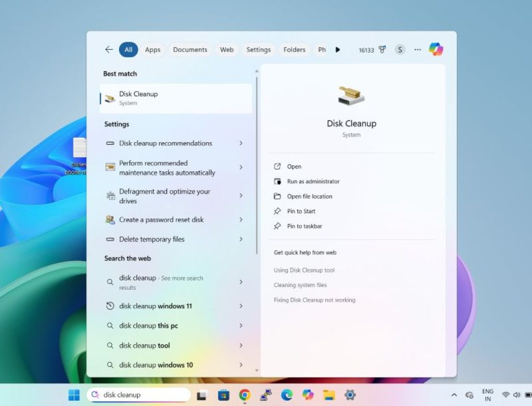The image size is (532, 406).
Task: Launch Microsoft Edge from the taskbar
Action: pyautogui.click(x=286, y=395)
